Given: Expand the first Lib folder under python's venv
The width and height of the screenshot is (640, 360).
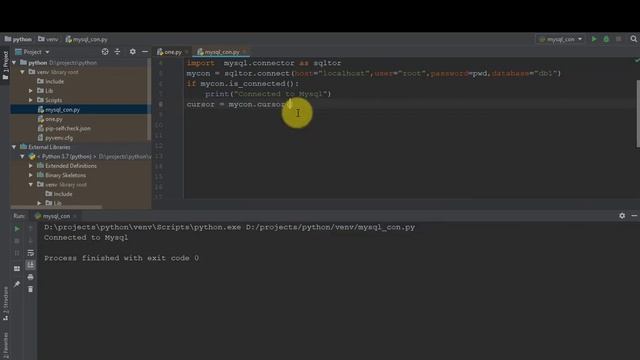Looking at the screenshot, I should click(x=31, y=91).
